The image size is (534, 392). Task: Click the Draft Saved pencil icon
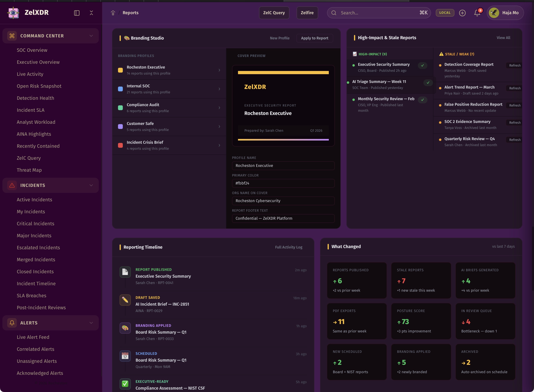(125, 300)
